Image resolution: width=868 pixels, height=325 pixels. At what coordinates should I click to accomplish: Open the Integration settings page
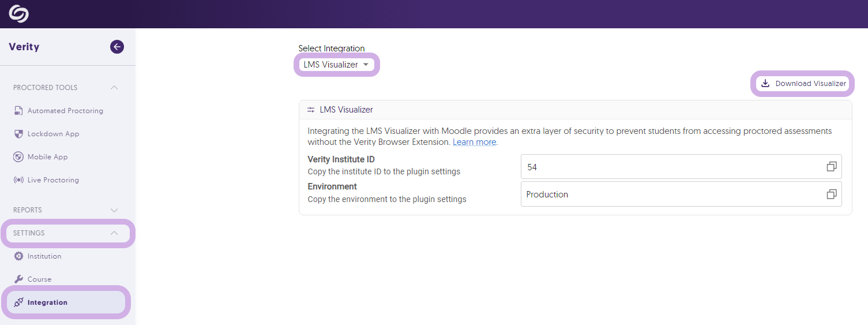pyautogui.click(x=47, y=302)
